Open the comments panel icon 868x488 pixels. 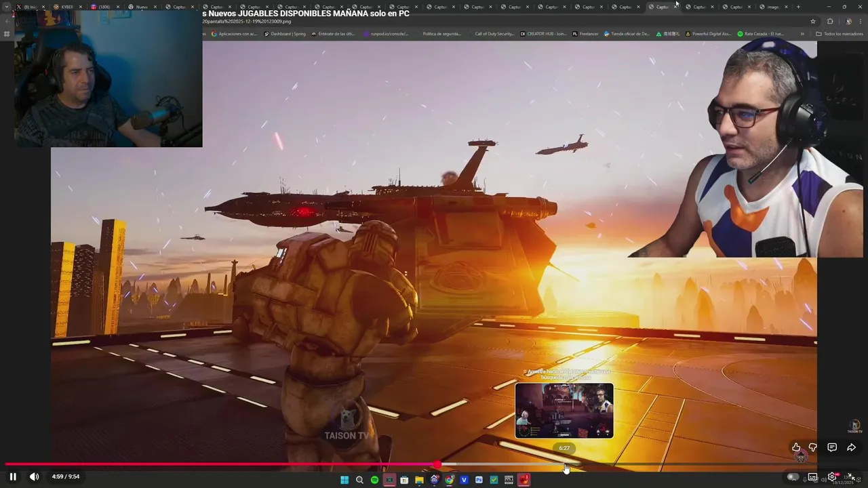[x=832, y=447]
